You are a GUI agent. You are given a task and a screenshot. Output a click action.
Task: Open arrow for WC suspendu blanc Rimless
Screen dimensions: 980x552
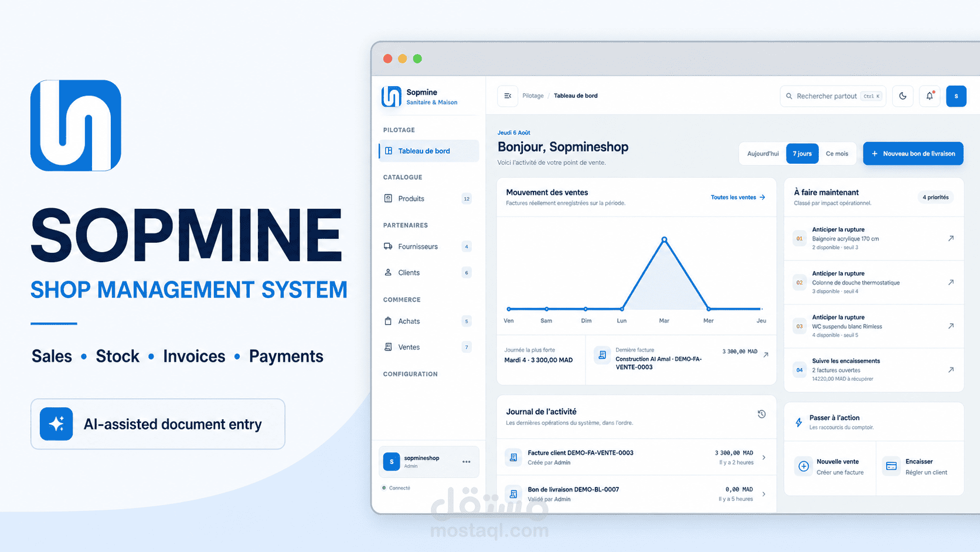(x=951, y=326)
